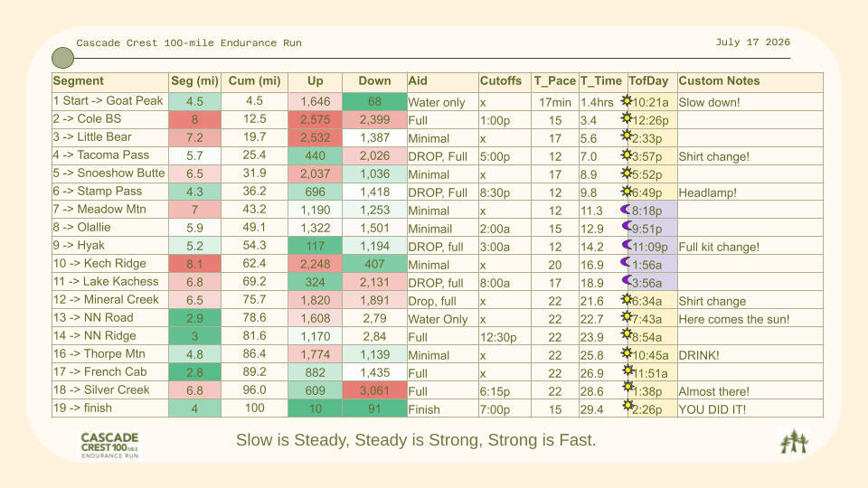The width and height of the screenshot is (868, 488).
Task: Click the sun icon beside 6:34a
Action: [x=627, y=298]
